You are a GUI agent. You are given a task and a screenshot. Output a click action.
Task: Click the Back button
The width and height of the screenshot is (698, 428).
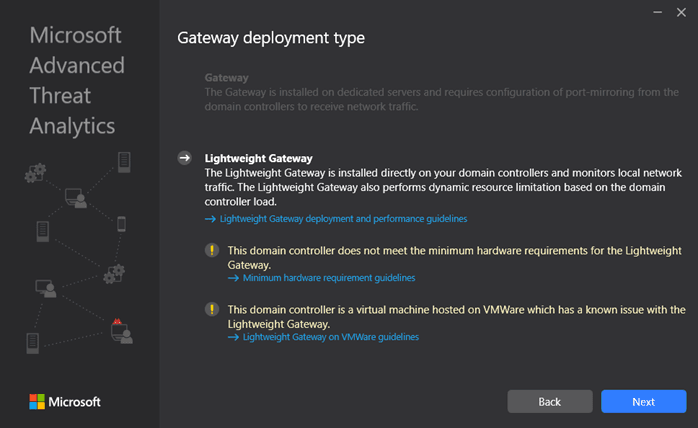[x=550, y=401]
